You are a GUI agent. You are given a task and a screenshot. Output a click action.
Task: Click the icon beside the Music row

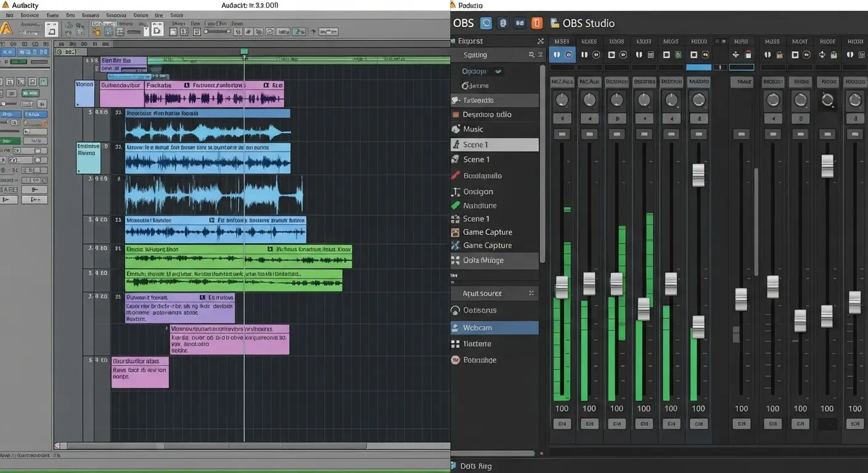[x=456, y=129]
